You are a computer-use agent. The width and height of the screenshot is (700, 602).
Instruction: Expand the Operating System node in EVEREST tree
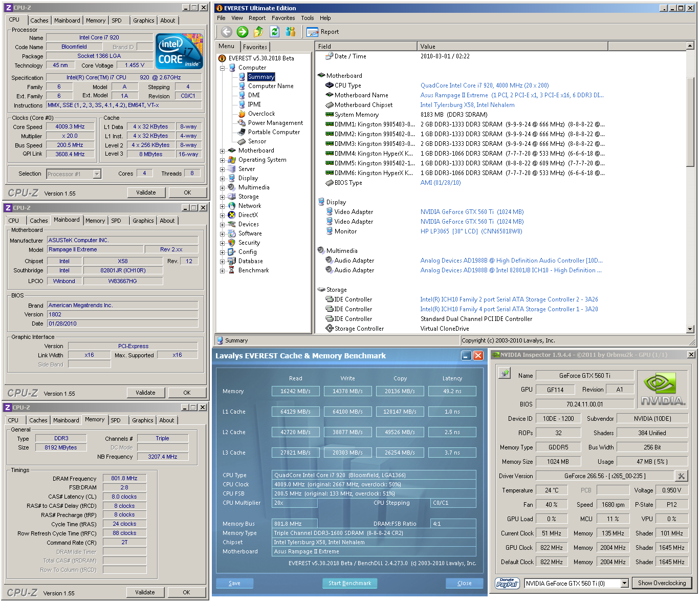coord(223,160)
